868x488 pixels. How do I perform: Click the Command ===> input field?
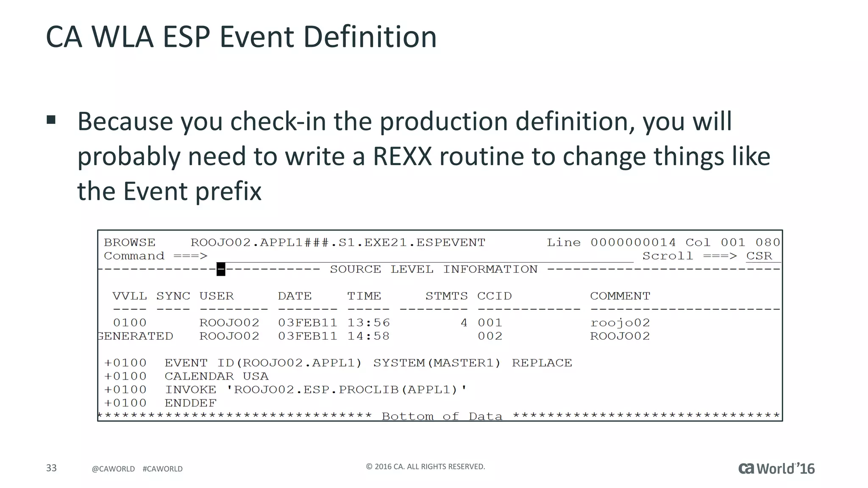tap(425, 257)
